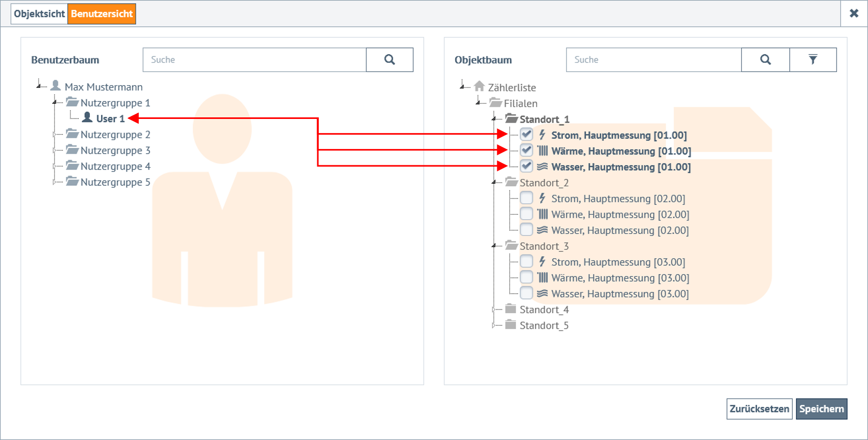Viewport: 868px width, 440px height.
Task: Open the Objektbaum filter funnel
Action: [813, 60]
